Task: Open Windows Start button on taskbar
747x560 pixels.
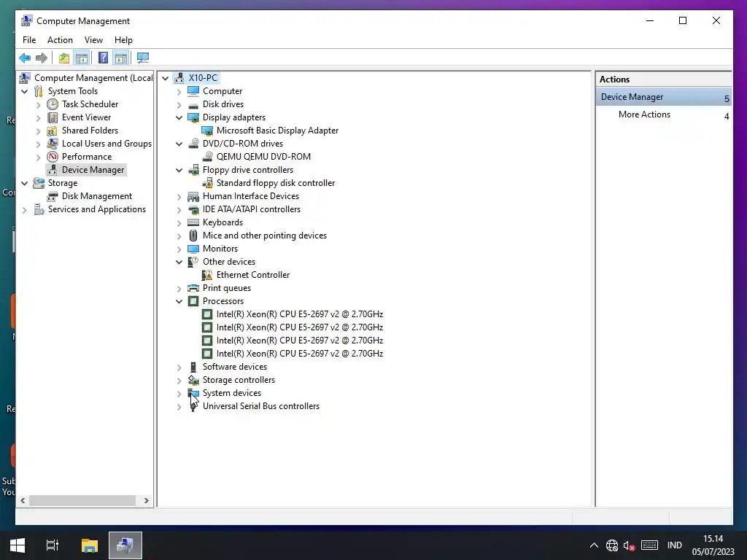Action: coord(18,545)
